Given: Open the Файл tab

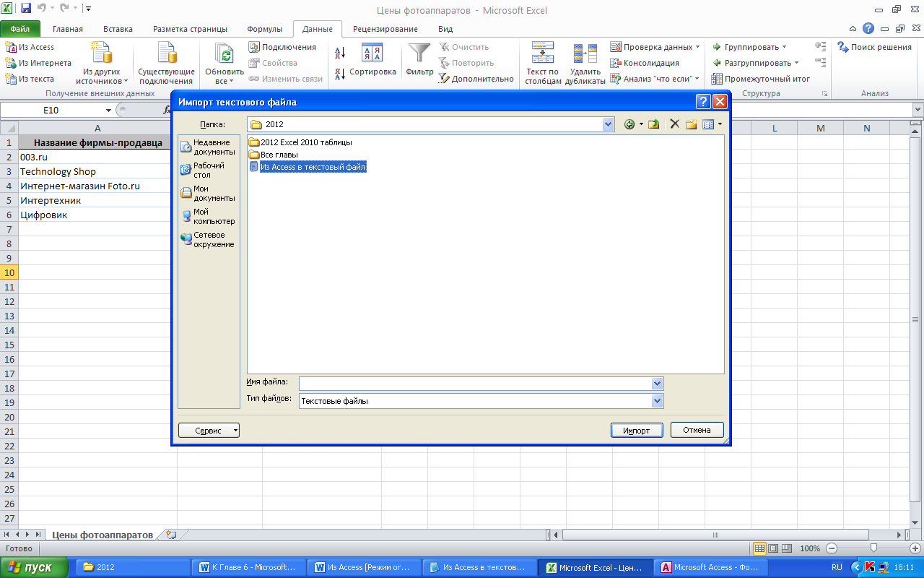Looking at the screenshot, I should pos(20,29).
